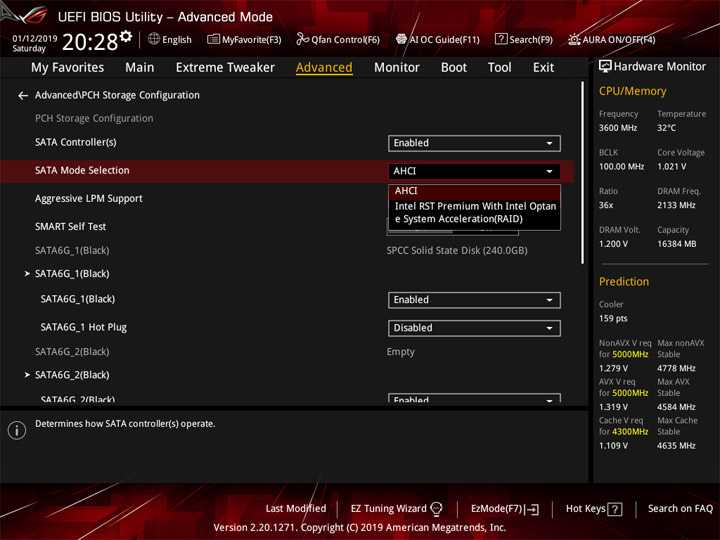Click the settings list vertical scrollbar
Image resolution: width=720 pixels, height=540 pixels.
point(582,173)
